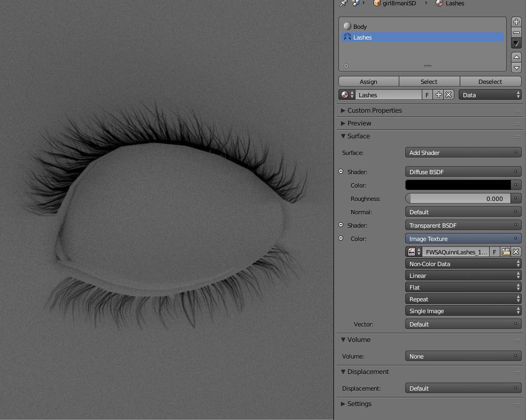Open Vector Default dropdown
Image resolution: width=526 pixels, height=420 pixels.
click(x=463, y=324)
